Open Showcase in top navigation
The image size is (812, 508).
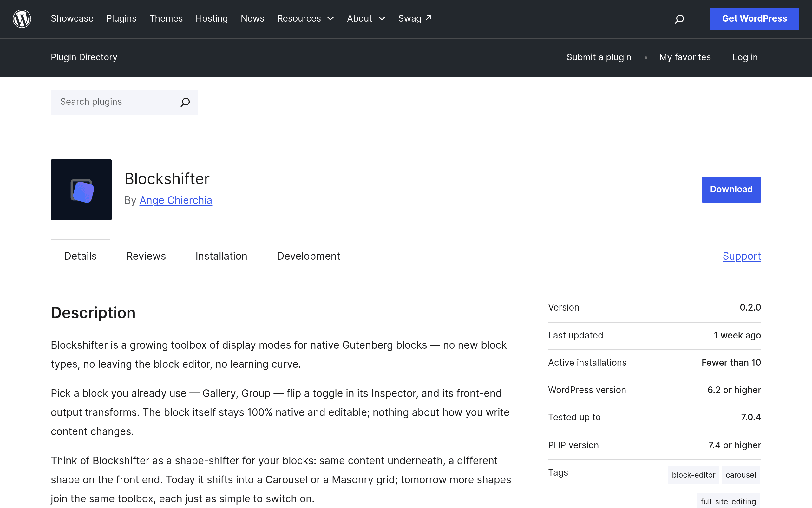pyautogui.click(x=72, y=18)
